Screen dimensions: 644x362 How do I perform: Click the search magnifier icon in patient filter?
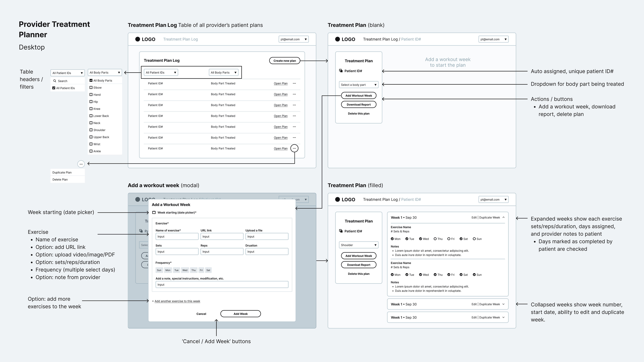(55, 81)
